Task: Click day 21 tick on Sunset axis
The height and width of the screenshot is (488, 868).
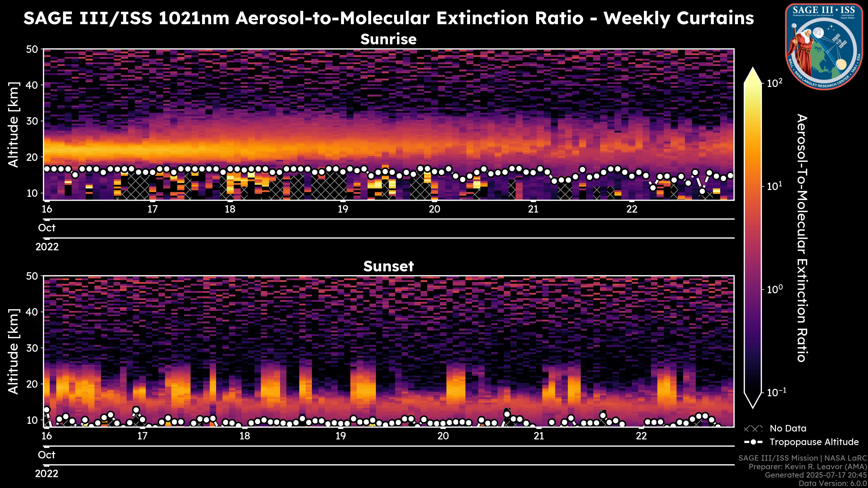Action: point(539,436)
